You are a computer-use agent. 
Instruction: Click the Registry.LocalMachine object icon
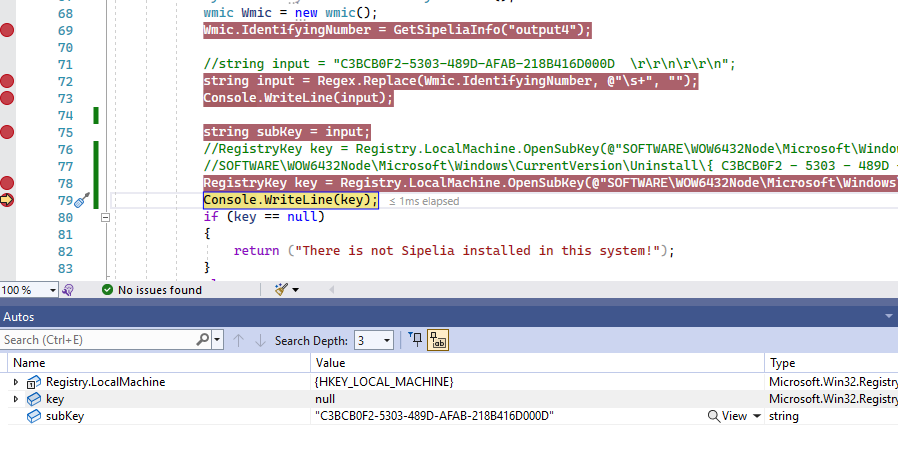(x=34, y=382)
